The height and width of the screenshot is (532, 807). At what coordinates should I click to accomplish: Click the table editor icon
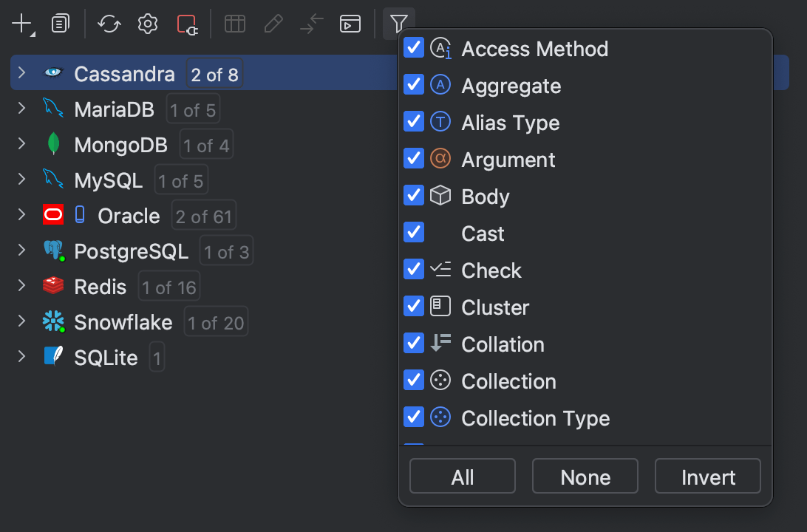235,24
